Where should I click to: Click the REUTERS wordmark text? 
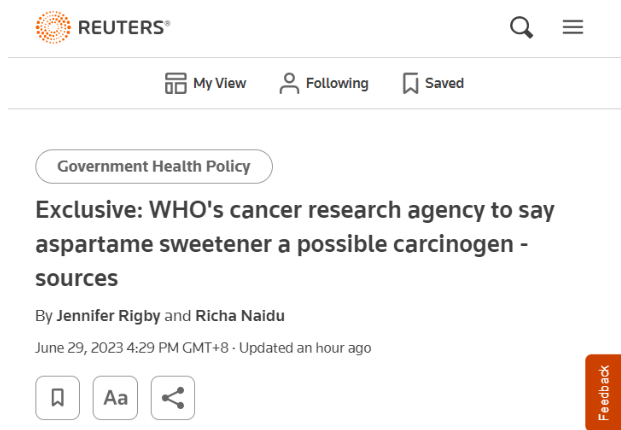click(124, 28)
